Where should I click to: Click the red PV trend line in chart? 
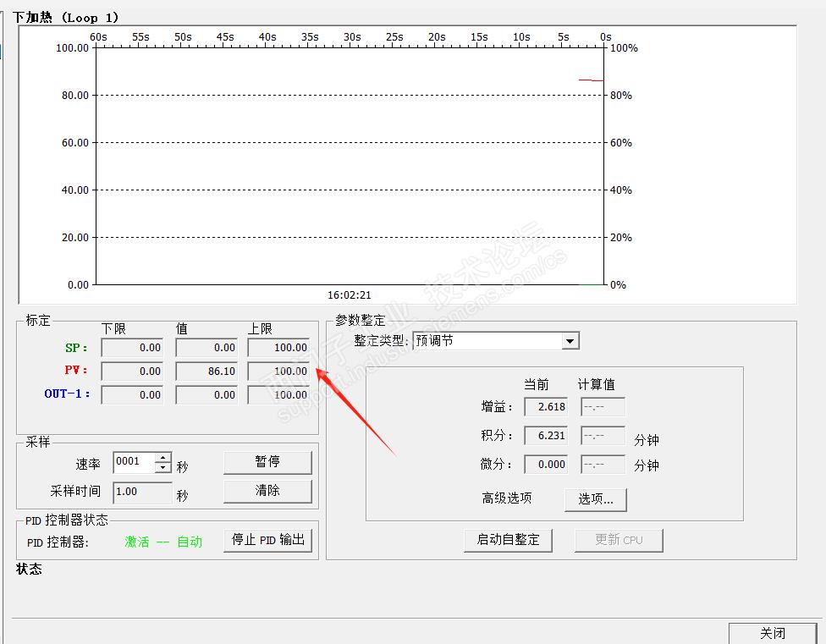(591, 80)
